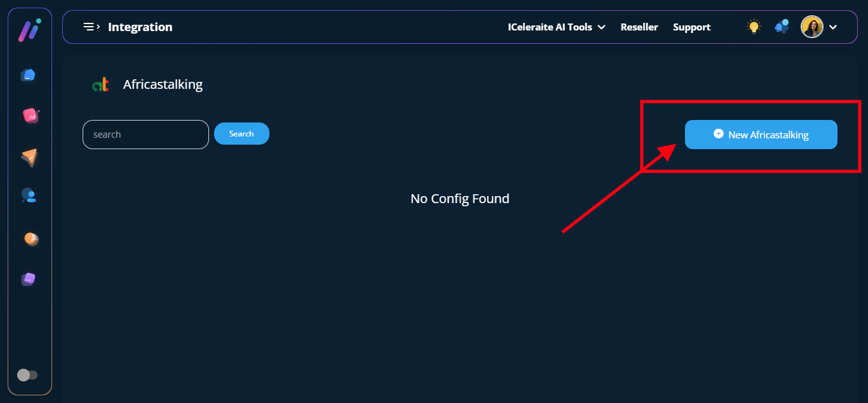
Task: Open the purple chat bubble sidebar icon
Action: click(28, 279)
